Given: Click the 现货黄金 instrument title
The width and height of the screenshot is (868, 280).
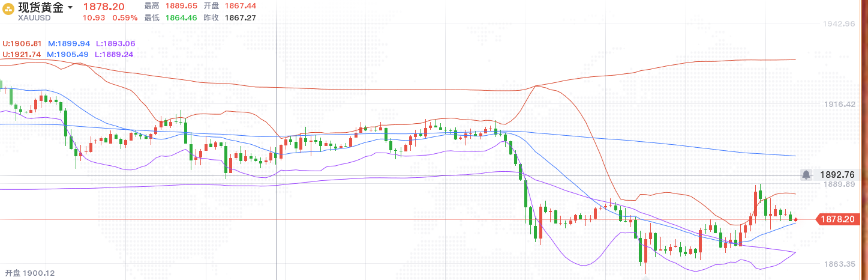Looking at the screenshot, I should [x=41, y=7].
